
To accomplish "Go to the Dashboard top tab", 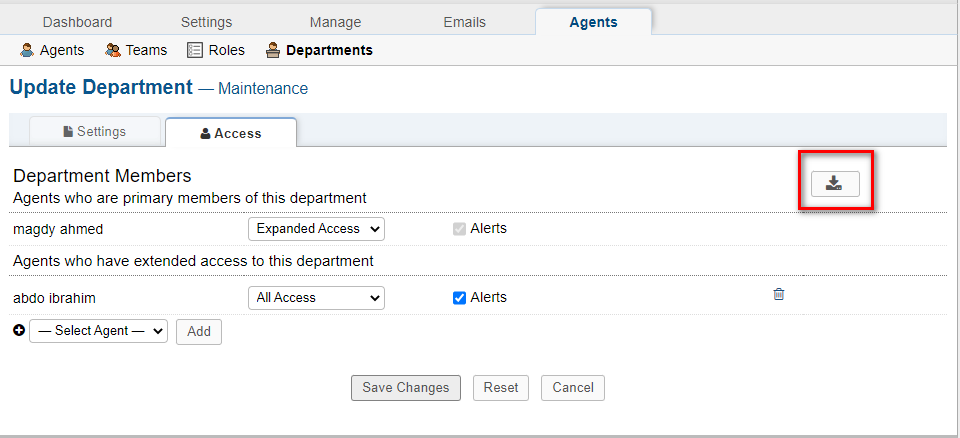I will point(77,22).
